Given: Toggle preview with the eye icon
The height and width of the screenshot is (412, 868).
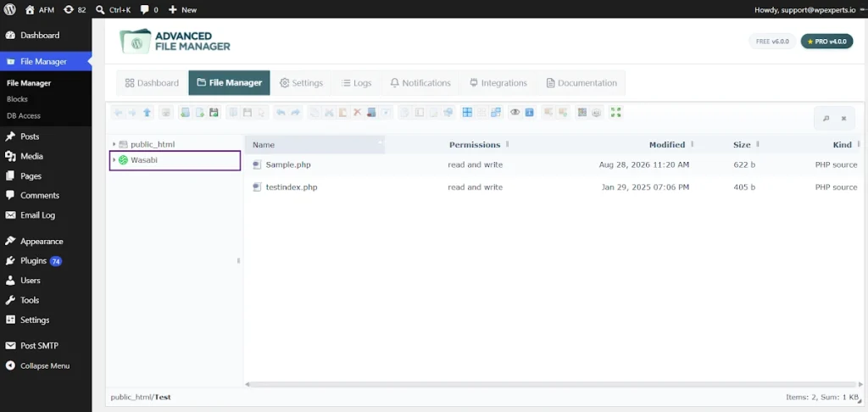Looking at the screenshot, I should [515, 113].
